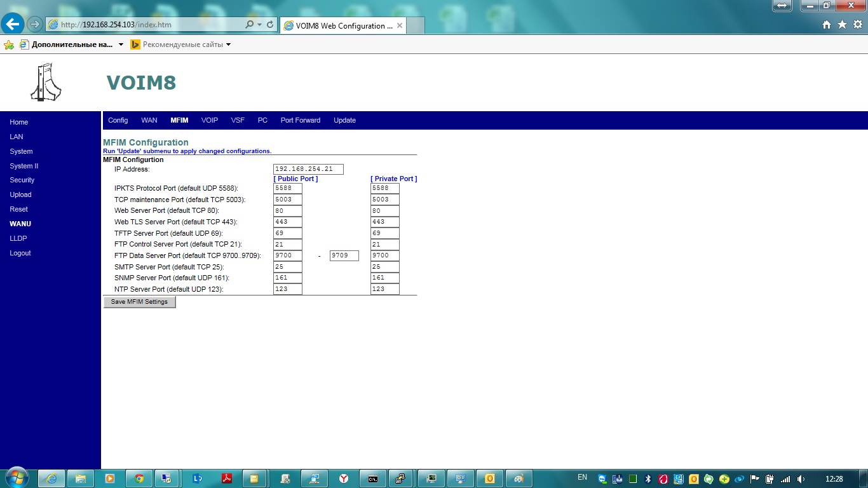Click the add-to-favorites-bar star icon
The height and width of the screenshot is (488, 868).
point(9,45)
